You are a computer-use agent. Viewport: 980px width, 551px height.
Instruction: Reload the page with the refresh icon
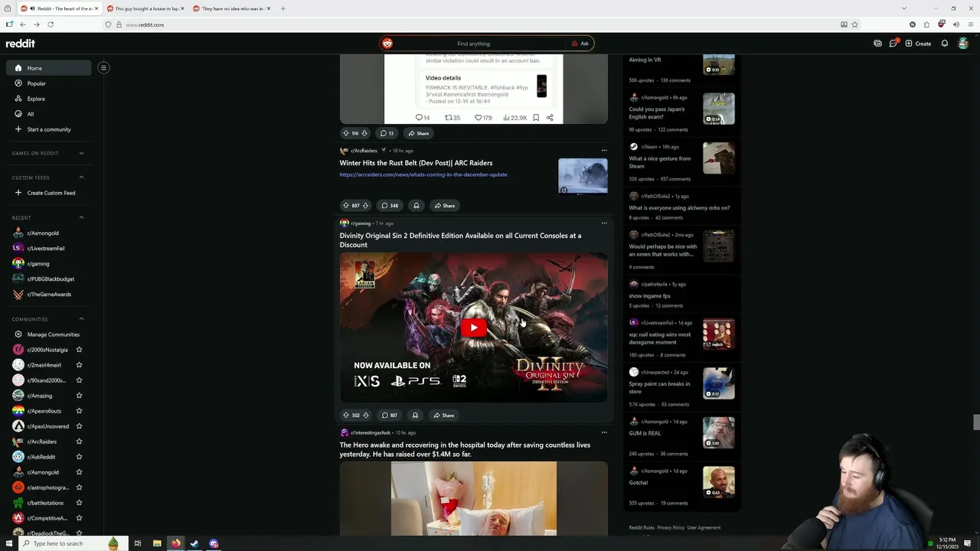pos(51,24)
